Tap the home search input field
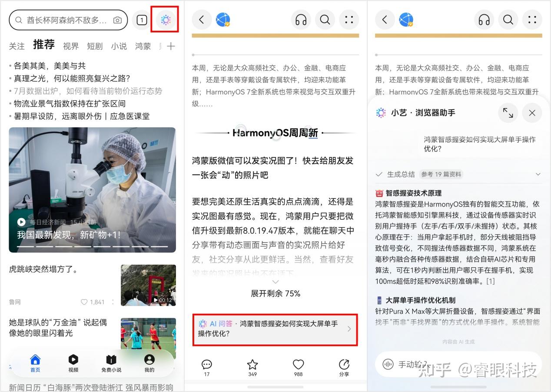This screenshot has width=551, height=392. coord(68,20)
